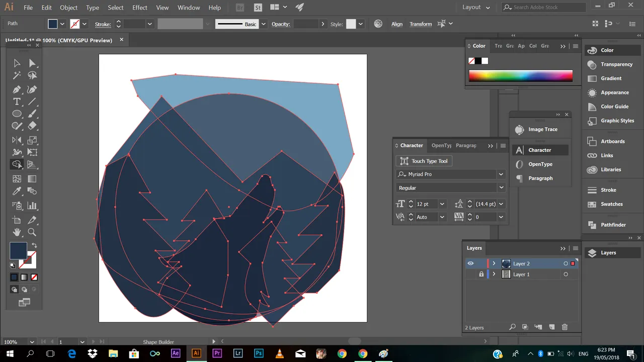Expand Layer 1 contents
The image size is (644, 362).
click(494, 275)
